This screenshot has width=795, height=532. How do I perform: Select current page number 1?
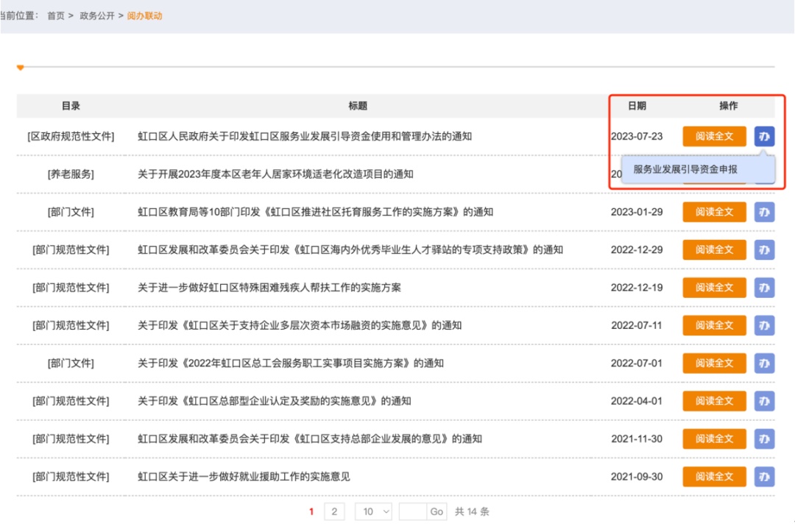coord(312,511)
